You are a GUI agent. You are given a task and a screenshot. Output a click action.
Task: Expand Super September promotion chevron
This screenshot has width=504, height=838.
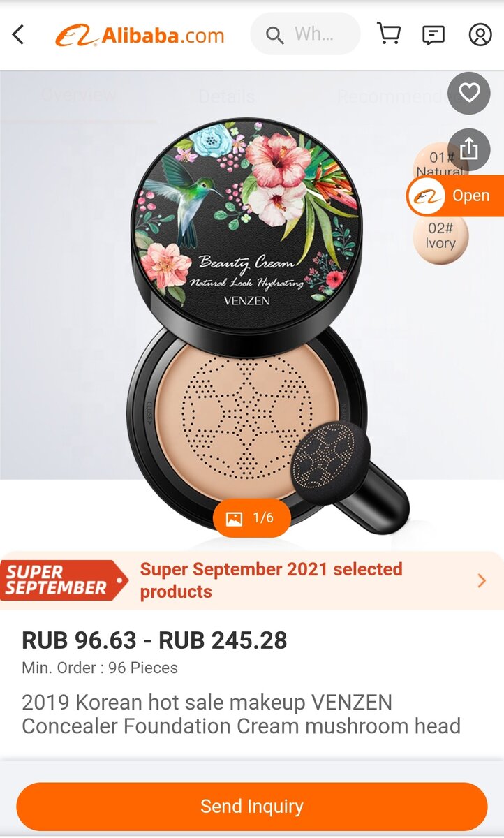pyautogui.click(x=482, y=580)
